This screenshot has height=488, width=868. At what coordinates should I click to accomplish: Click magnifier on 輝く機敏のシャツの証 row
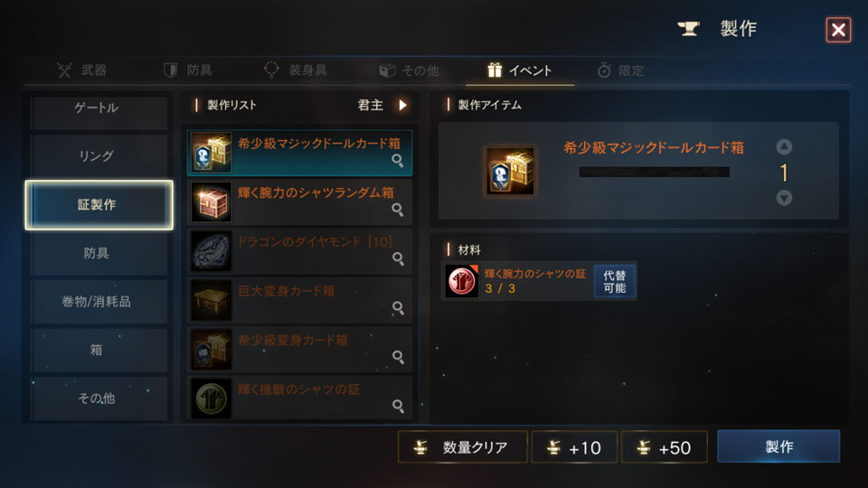[x=398, y=406]
